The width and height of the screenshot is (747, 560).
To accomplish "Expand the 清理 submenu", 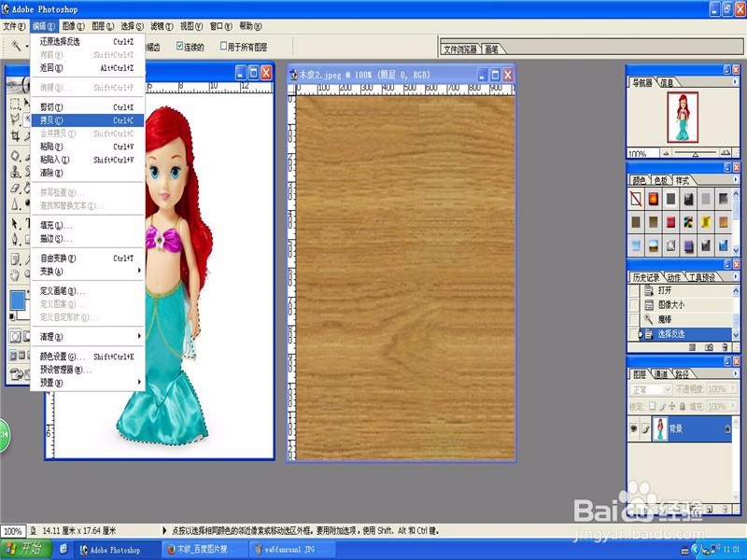I will pyautogui.click(x=88, y=337).
